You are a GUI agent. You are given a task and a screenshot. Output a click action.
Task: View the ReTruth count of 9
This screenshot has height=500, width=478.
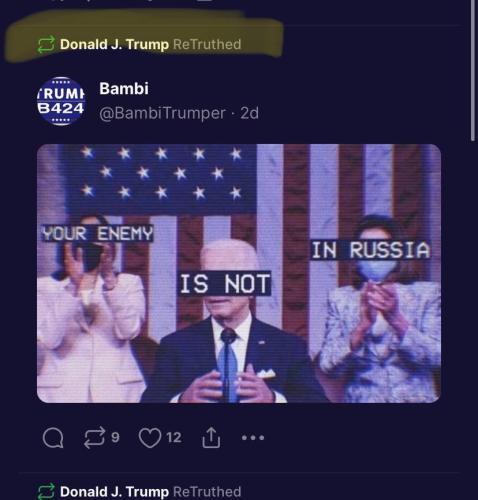click(115, 437)
